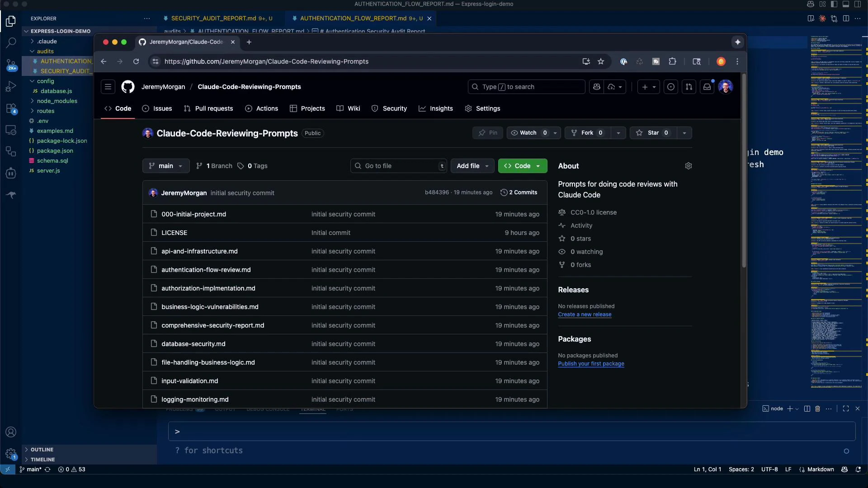Edit repository About settings gear
The width and height of the screenshot is (868, 488).
689,166
